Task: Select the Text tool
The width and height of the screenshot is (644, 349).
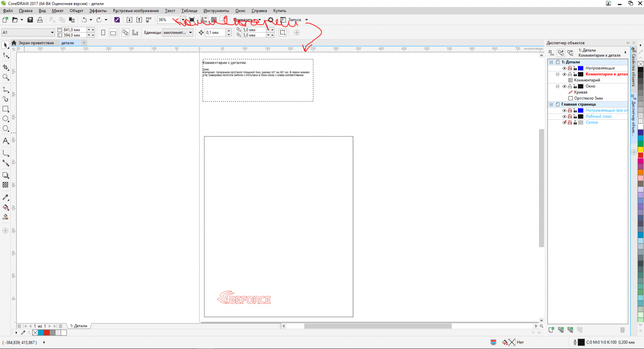Action: [x=6, y=141]
